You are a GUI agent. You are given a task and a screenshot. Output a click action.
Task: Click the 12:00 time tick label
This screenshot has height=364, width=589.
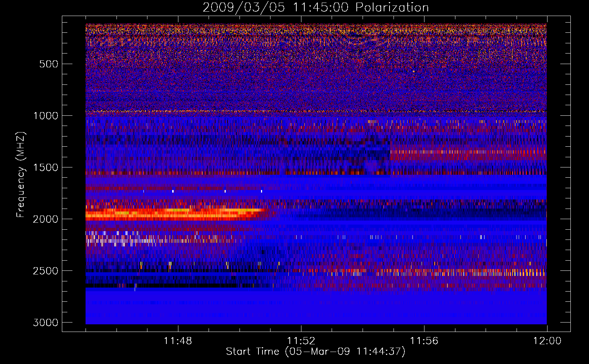[547, 341]
